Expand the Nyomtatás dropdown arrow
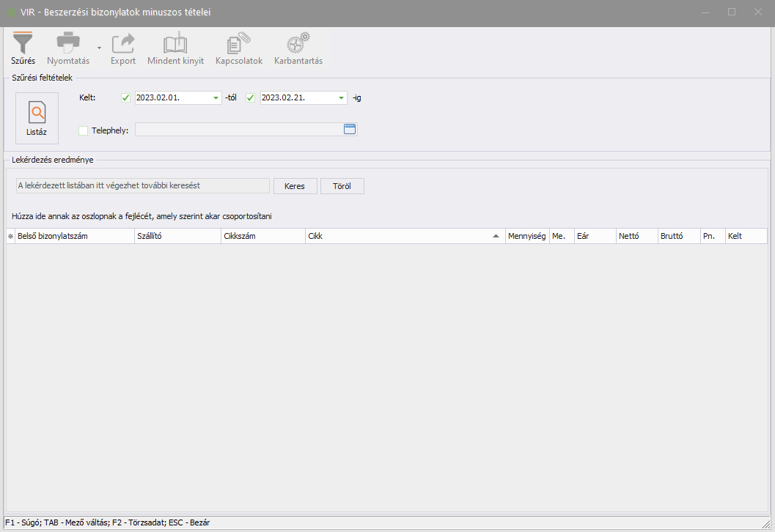The image size is (775, 532). [x=99, y=47]
